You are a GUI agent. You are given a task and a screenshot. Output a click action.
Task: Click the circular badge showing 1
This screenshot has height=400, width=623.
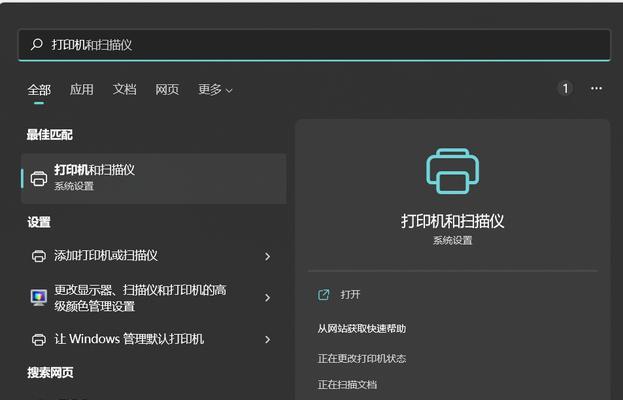click(565, 88)
